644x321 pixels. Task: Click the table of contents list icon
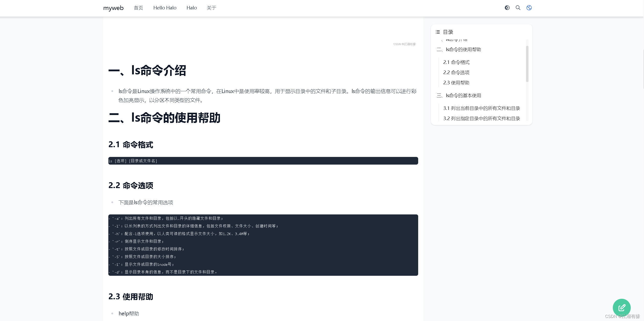click(438, 32)
